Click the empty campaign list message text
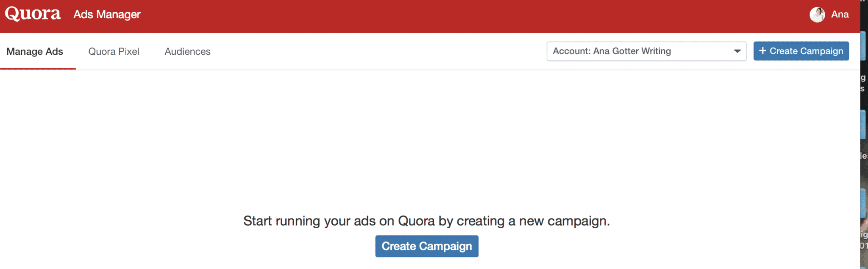 click(427, 221)
